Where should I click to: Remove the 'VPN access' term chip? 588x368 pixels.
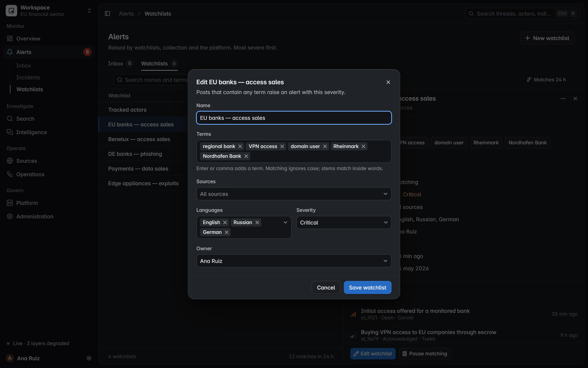coord(282,146)
